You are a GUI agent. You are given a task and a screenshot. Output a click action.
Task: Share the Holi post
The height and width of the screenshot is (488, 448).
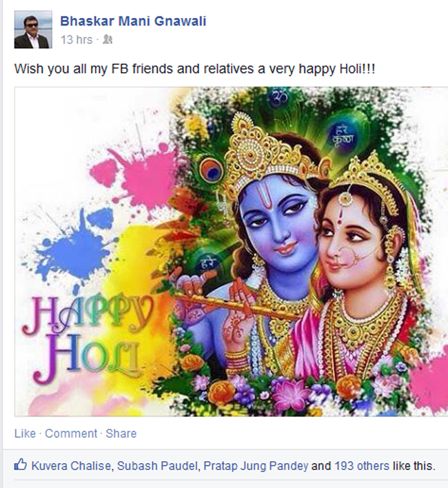tap(121, 434)
